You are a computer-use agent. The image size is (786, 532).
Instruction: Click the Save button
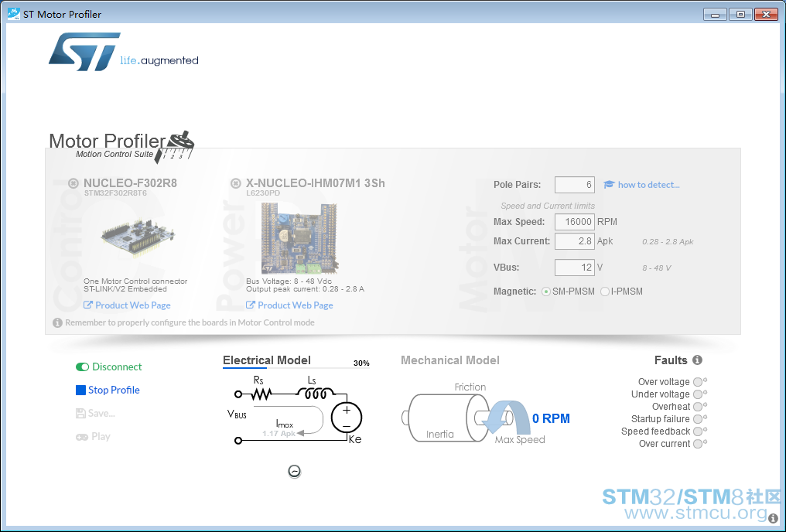coord(95,413)
